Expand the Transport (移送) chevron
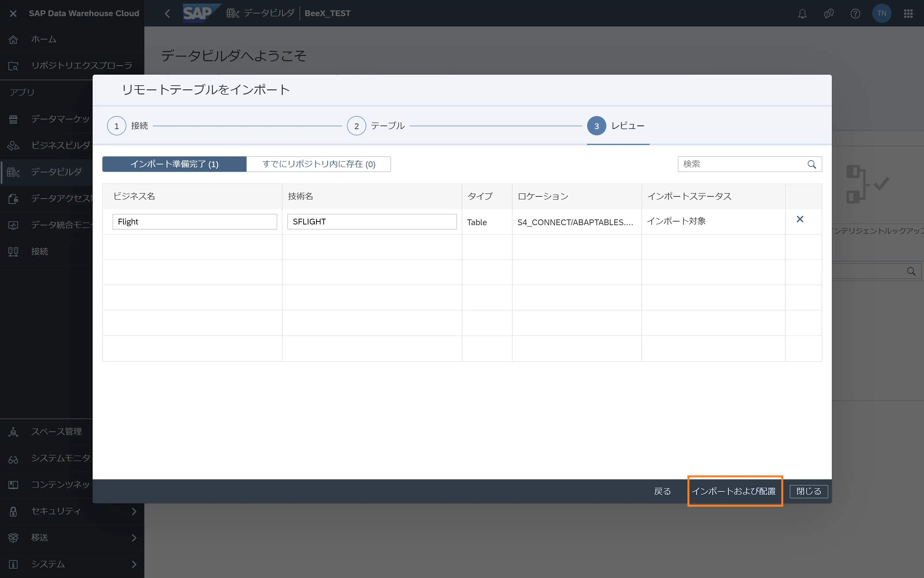The width and height of the screenshot is (924, 578). [x=134, y=538]
